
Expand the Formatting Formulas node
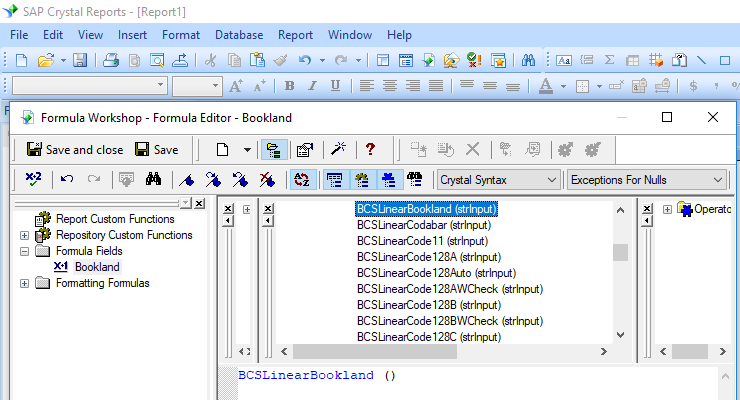[24, 283]
